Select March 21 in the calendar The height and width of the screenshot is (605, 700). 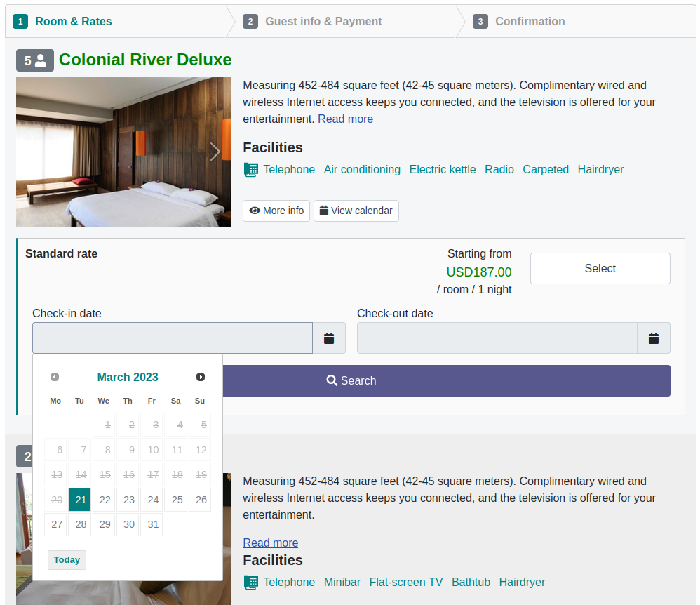pos(81,500)
